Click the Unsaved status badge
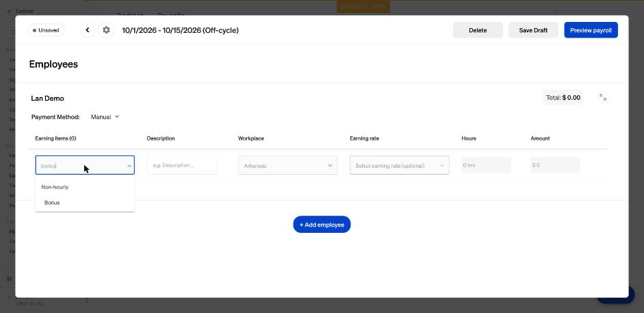 (46, 30)
